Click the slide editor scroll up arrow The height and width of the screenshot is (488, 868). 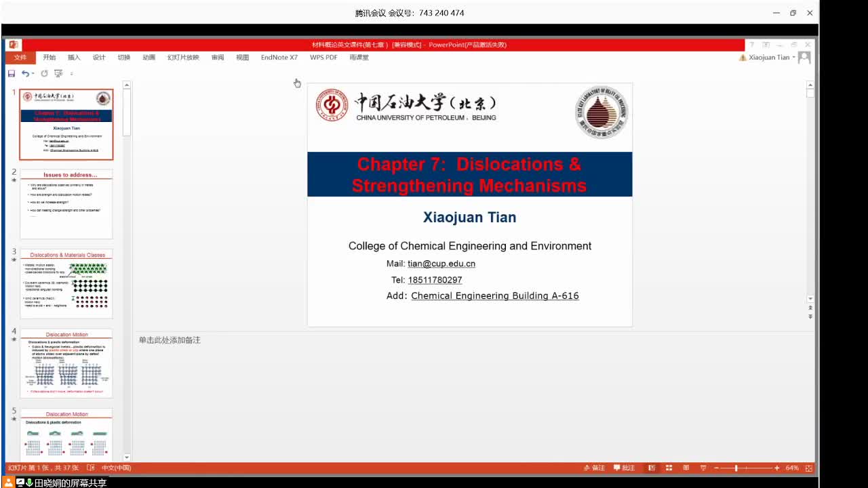coord(810,85)
